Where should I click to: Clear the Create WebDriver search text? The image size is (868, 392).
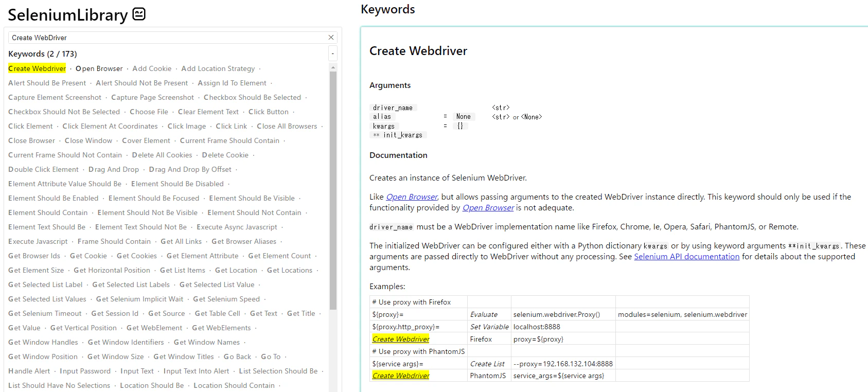click(331, 38)
